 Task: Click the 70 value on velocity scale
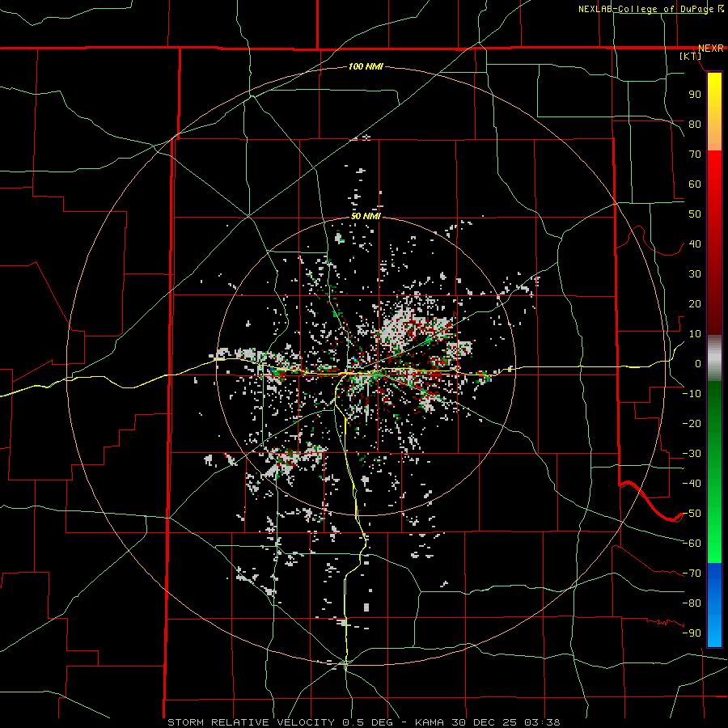695,154
